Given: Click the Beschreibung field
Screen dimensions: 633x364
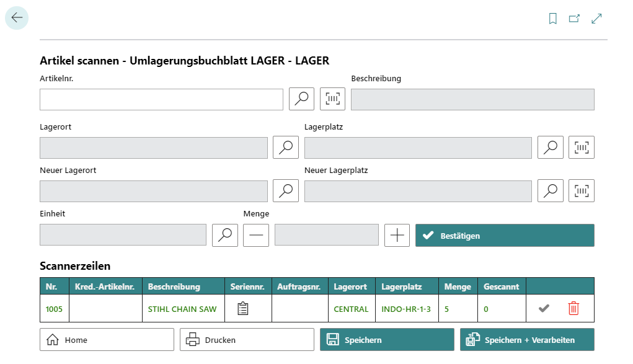Looking at the screenshot, I should point(472,99).
